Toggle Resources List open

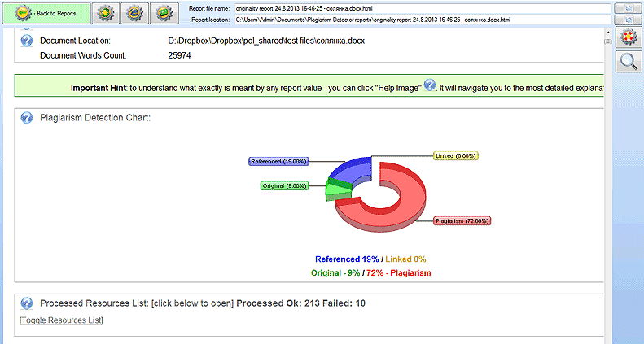(x=61, y=320)
